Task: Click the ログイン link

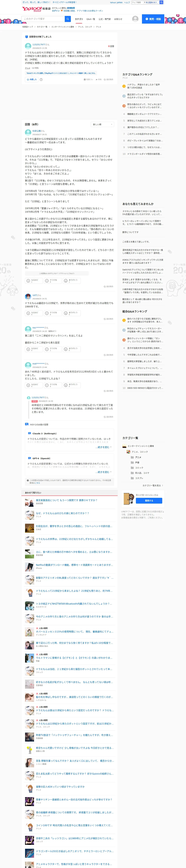Action: (x=56, y=11)
